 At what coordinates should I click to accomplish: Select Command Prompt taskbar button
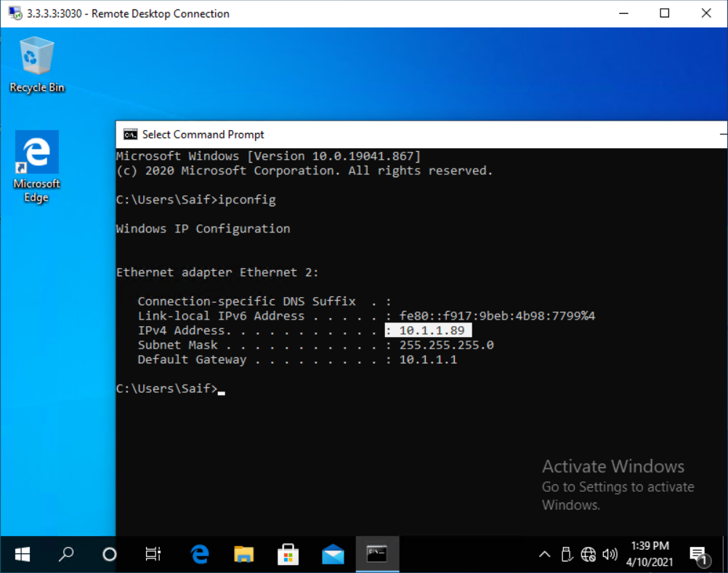click(x=377, y=554)
